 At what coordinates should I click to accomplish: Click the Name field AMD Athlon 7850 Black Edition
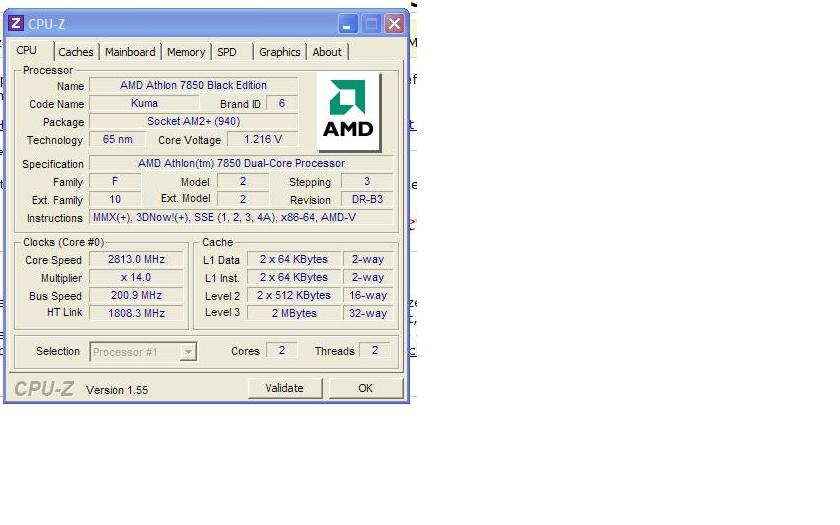[193, 85]
